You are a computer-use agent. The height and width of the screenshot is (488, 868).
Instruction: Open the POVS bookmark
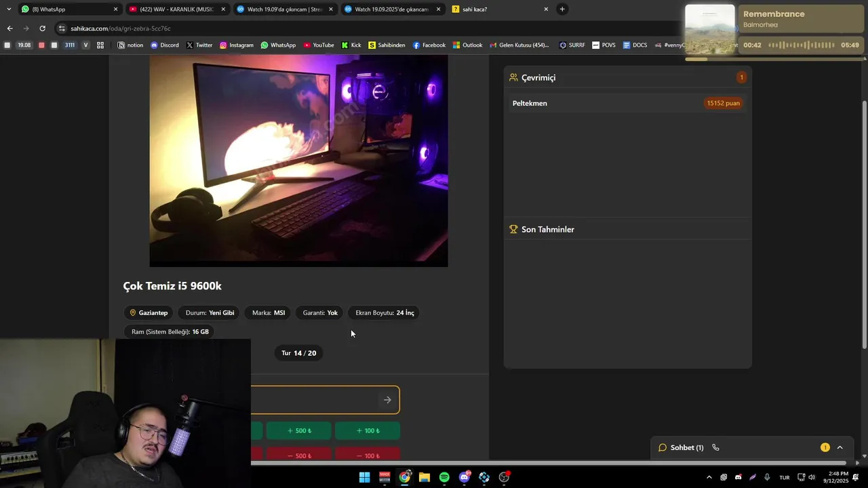(604, 45)
